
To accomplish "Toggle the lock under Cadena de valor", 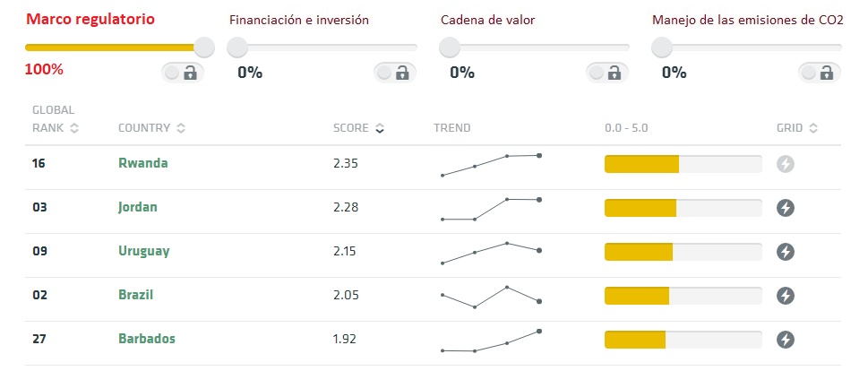I will (606, 73).
